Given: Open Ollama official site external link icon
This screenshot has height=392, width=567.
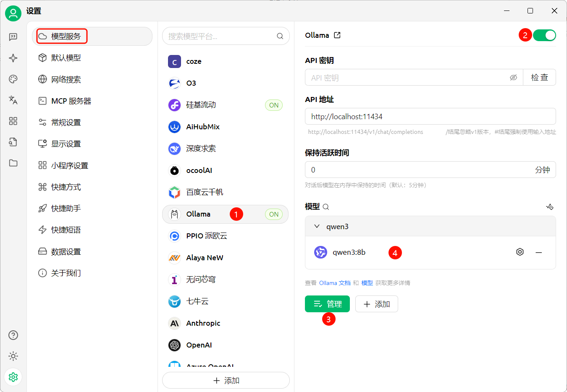Looking at the screenshot, I should coord(337,35).
